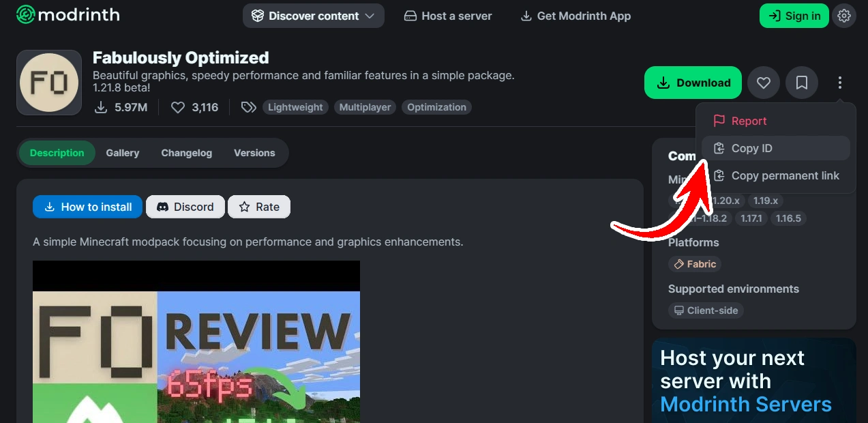Click the Client-side environment tag
868x423 pixels.
pos(706,310)
